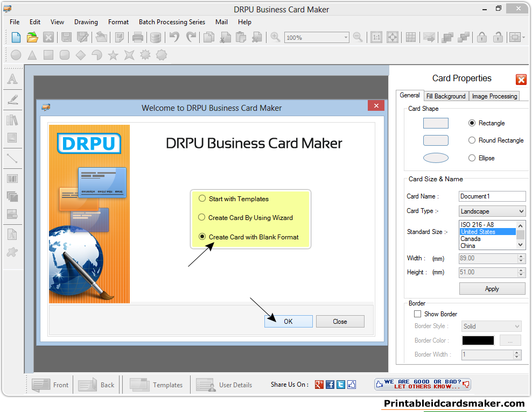Open the zoom percentage 100% dropdown
Viewport: 532px width, 412px height.
[346, 38]
